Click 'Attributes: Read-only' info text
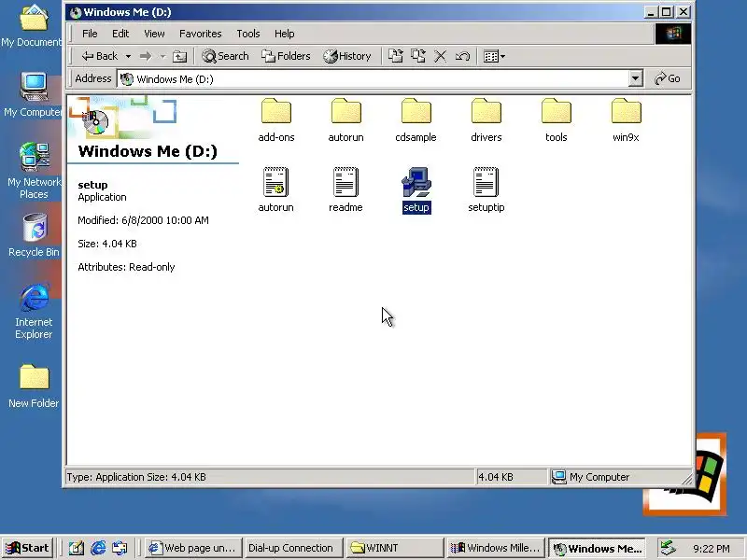Image resolution: width=747 pixels, height=560 pixels. pyautogui.click(x=126, y=267)
